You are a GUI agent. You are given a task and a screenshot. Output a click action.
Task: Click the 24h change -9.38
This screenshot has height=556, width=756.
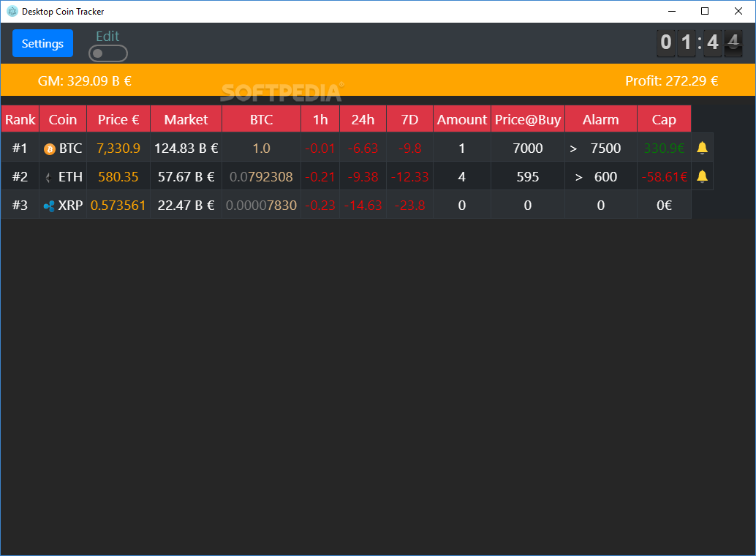(x=363, y=176)
